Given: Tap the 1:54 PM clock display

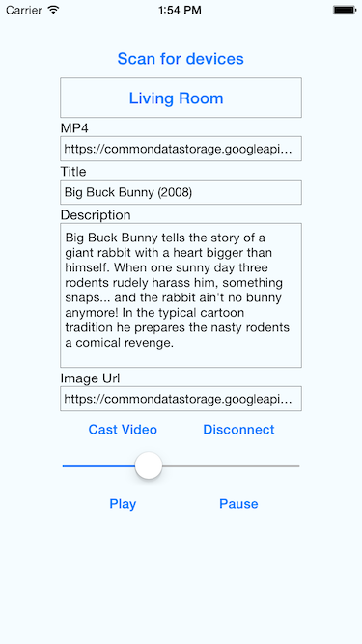Looking at the screenshot, I should click(181, 11).
